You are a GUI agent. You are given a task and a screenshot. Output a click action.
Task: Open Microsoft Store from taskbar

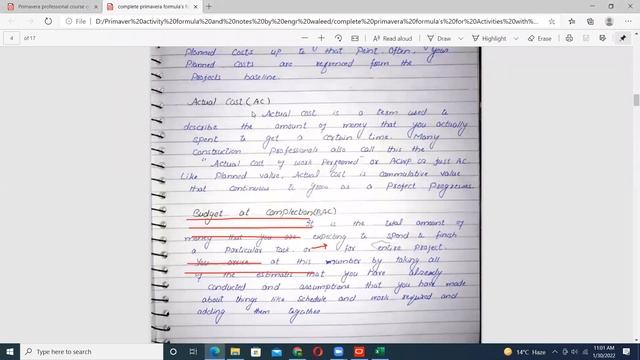(x=256, y=351)
